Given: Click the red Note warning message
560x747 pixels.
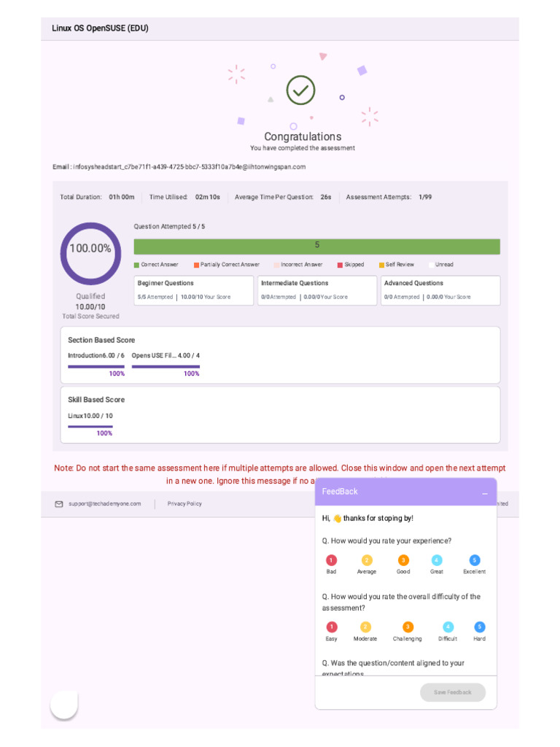Looking at the screenshot, I should [x=280, y=474].
